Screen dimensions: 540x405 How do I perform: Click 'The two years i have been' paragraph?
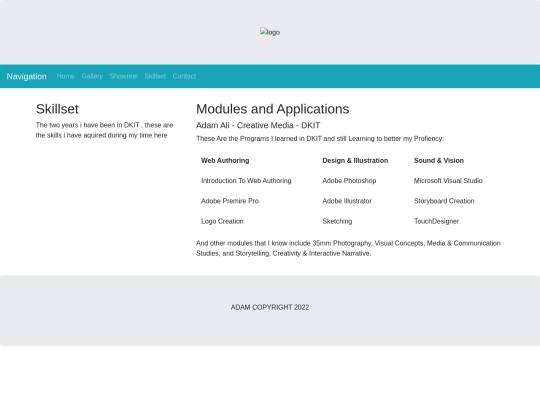(x=104, y=130)
